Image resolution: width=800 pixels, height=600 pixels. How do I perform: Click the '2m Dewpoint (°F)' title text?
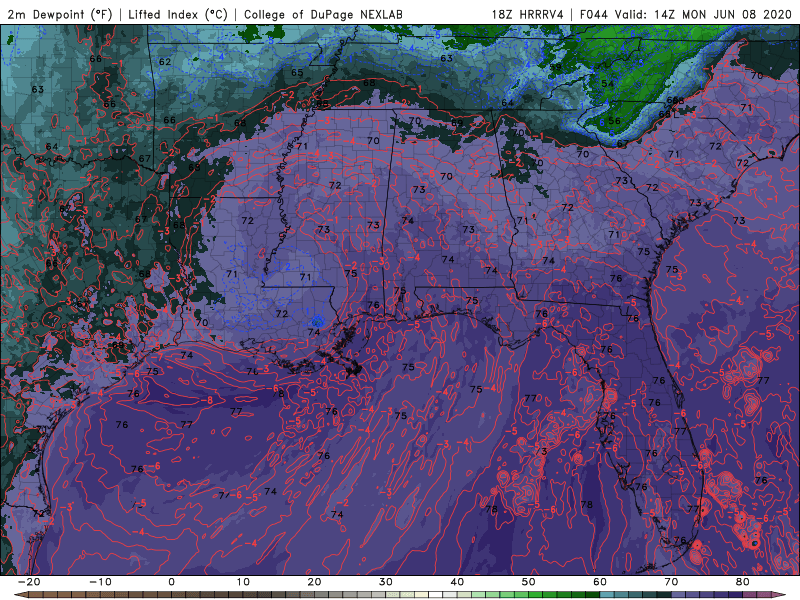tap(60, 15)
